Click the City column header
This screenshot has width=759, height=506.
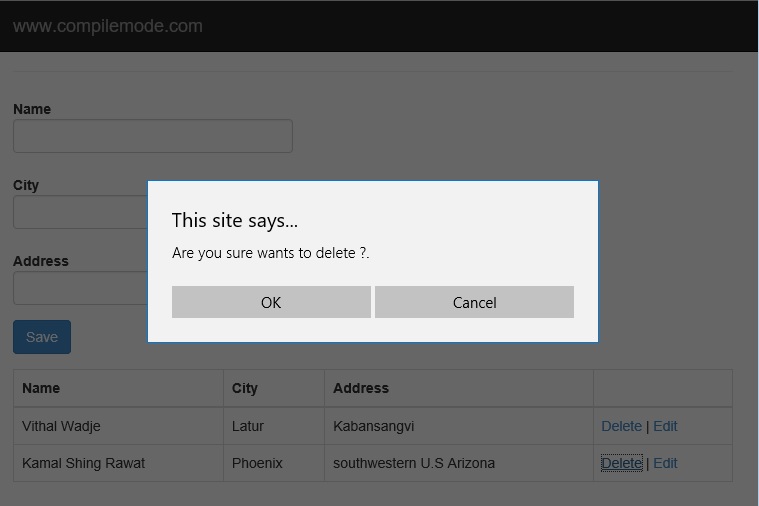pos(245,388)
